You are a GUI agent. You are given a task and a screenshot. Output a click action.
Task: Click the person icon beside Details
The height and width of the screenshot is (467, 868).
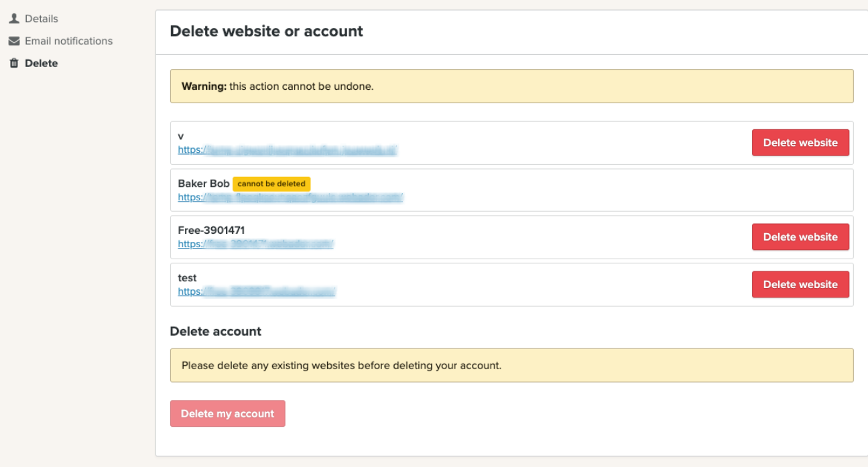tap(14, 19)
